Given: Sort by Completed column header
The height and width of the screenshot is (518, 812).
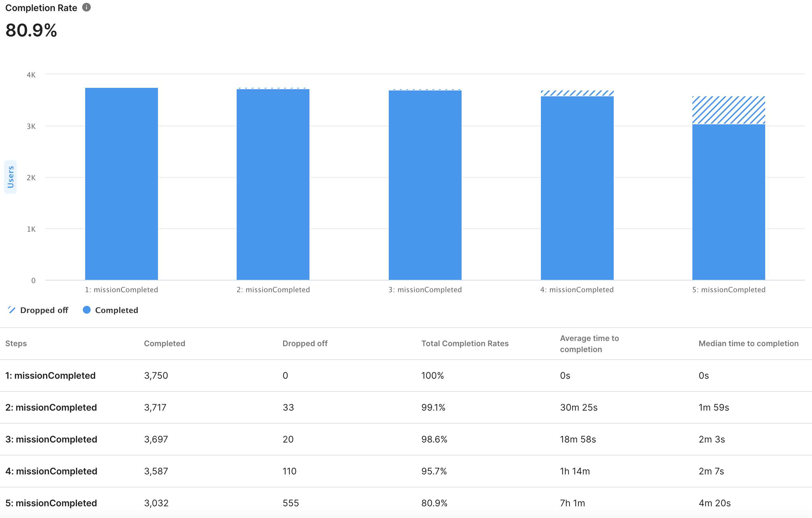Looking at the screenshot, I should pos(164,343).
